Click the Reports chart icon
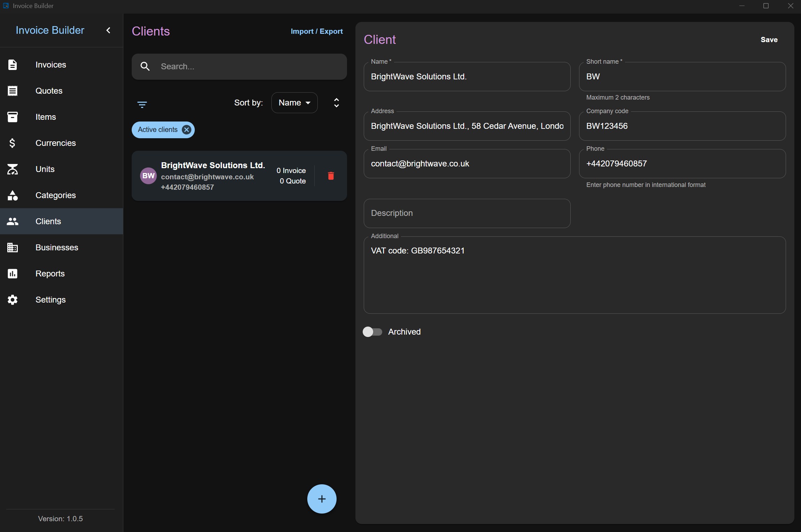The width and height of the screenshot is (801, 532). (13, 274)
